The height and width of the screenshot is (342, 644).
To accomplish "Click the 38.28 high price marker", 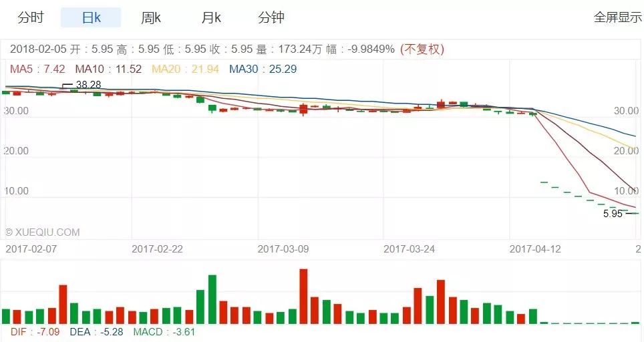I will click(x=88, y=85).
